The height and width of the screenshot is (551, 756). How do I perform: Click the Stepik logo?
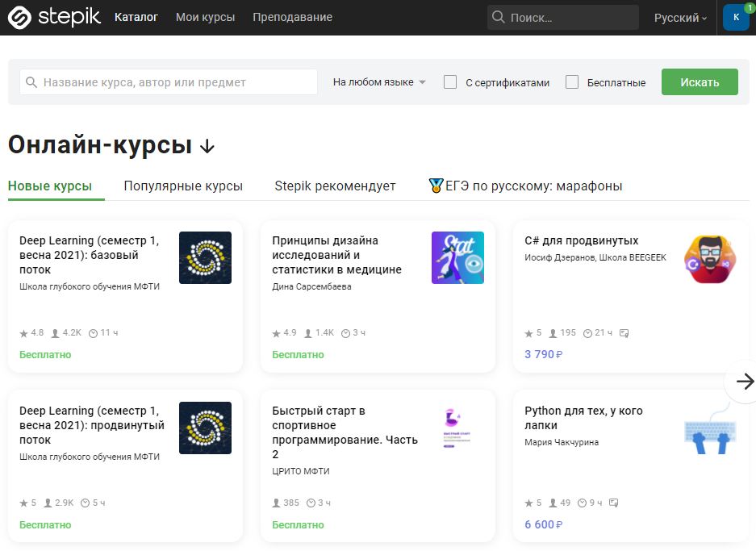pos(54,18)
